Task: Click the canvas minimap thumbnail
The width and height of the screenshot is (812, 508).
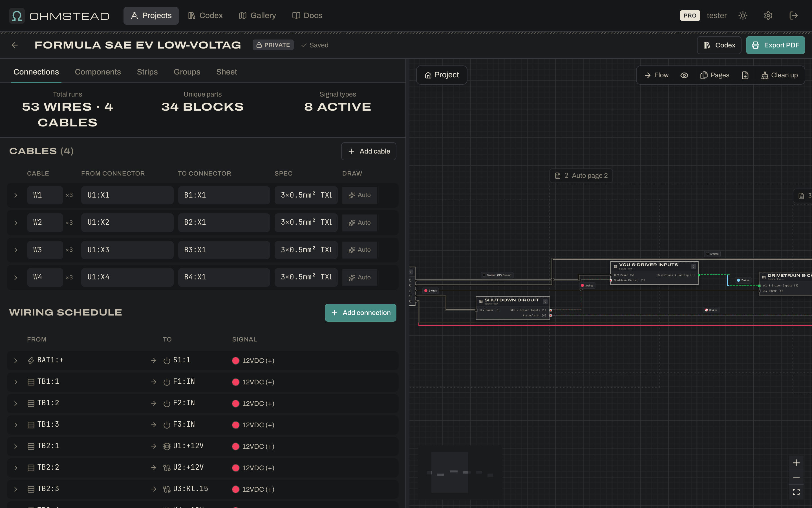Action: [x=460, y=472]
